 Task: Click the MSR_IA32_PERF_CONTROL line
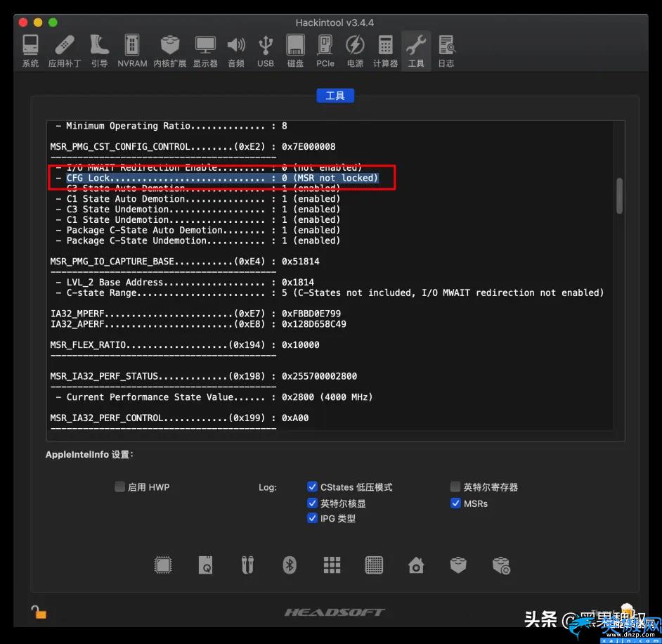pyautogui.click(x=179, y=418)
